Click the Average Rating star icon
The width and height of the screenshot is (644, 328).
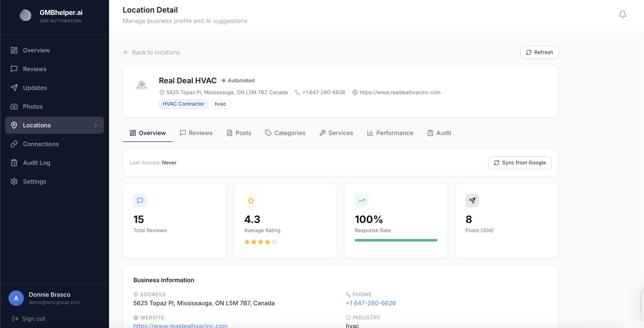pyautogui.click(x=251, y=200)
